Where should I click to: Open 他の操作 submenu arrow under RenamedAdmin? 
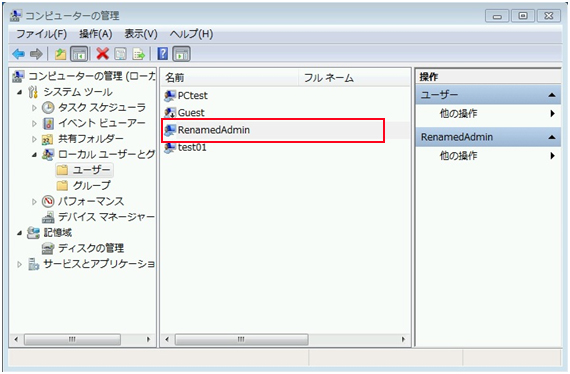tap(552, 156)
